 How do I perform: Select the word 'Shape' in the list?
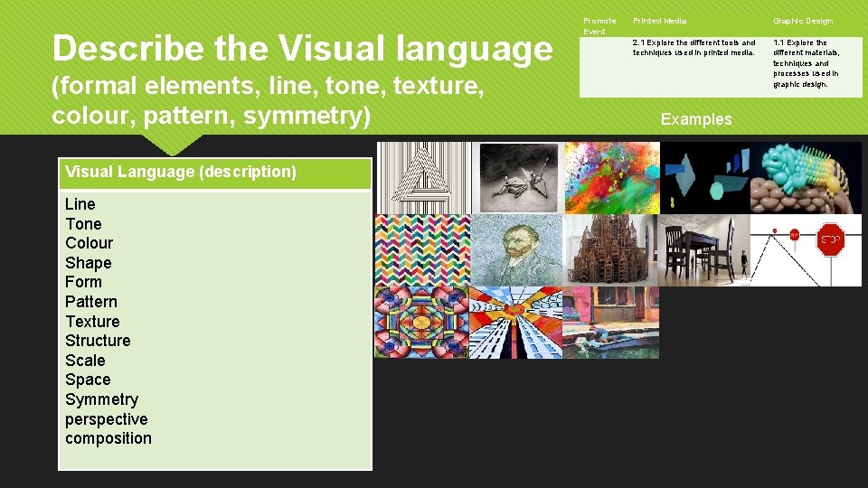pyautogui.click(x=89, y=263)
